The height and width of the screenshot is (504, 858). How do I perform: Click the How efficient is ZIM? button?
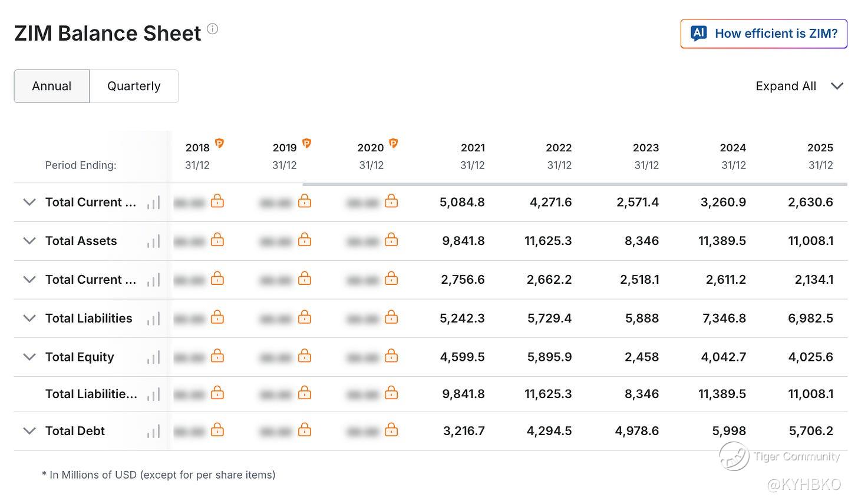(x=764, y=34)
